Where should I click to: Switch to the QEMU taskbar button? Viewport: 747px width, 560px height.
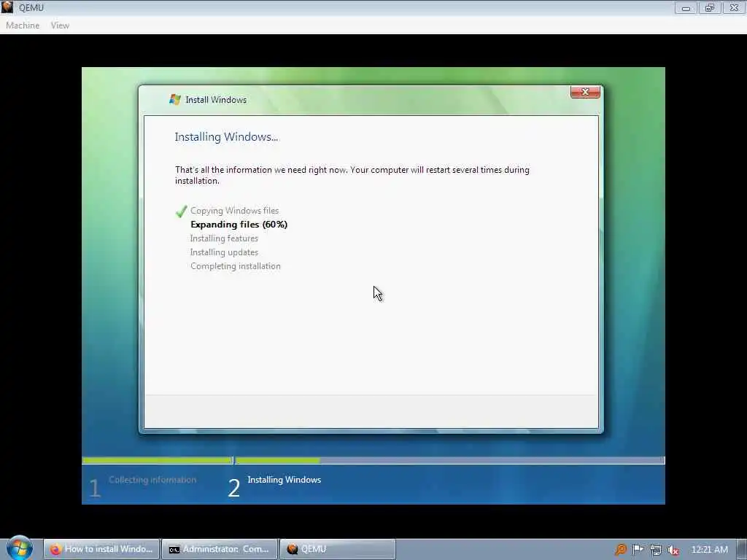point(337,549)
